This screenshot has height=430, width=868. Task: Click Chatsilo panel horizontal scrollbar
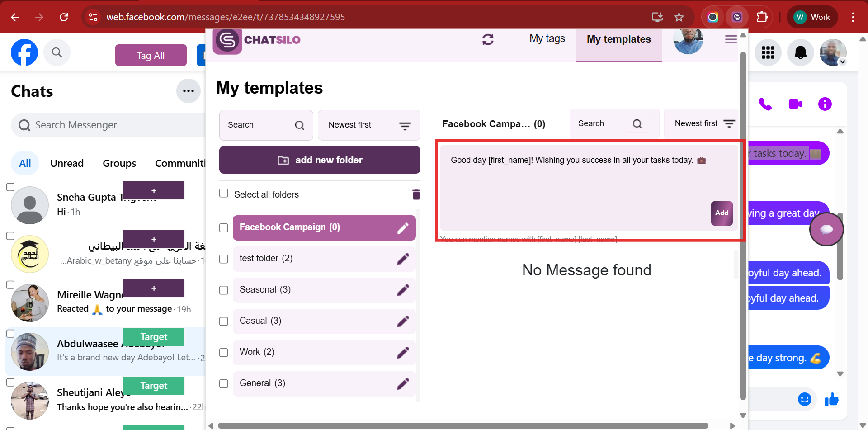coord(463,426)
